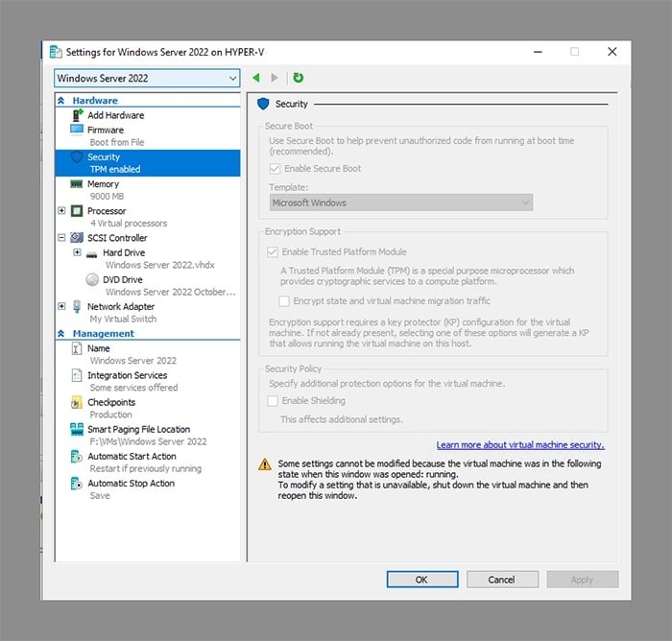Toggle the Enable Secure Boot checkbox

(275, 169)
